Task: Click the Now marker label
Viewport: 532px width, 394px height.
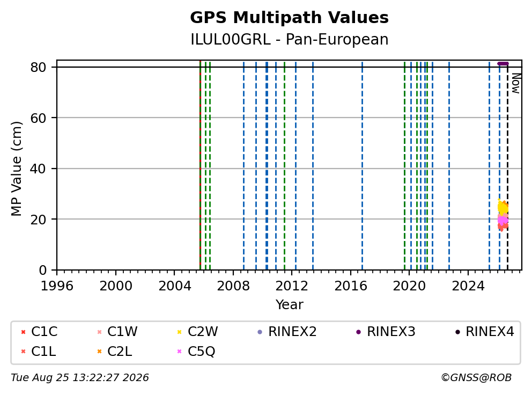Action: click(x=516, y=83)
